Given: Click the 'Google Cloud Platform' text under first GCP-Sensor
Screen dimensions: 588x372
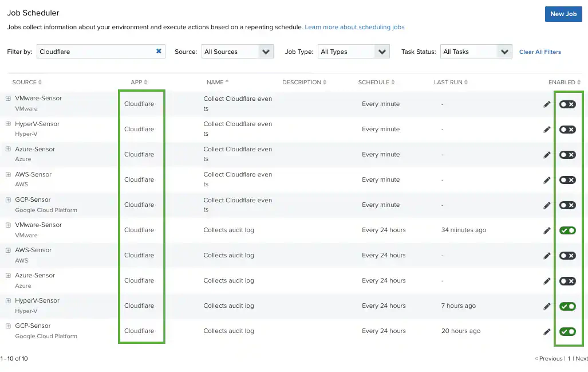Looking at the screenshot, I should pyautogui.click(x=46, y=210).
